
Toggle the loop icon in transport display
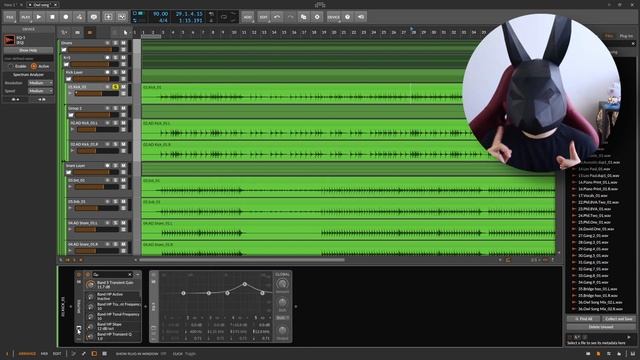pyautogui.click(x=224, y=17)
